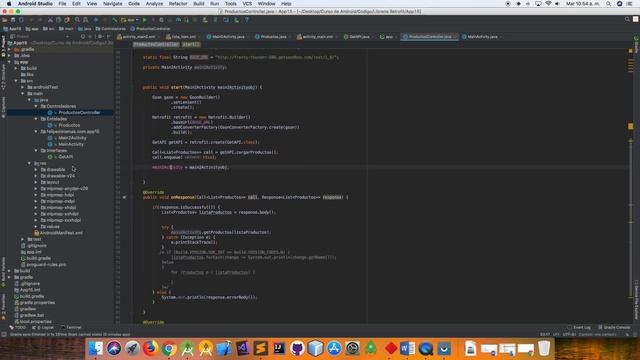Click the start() method breadcrumb above editor

(x=191, y=44)
